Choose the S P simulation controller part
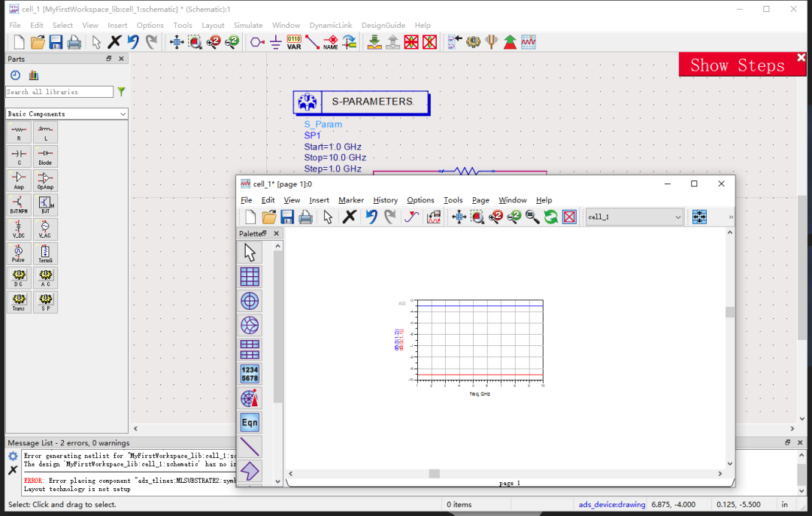This screenshot has height=516, width=812. tap(46, 302)
